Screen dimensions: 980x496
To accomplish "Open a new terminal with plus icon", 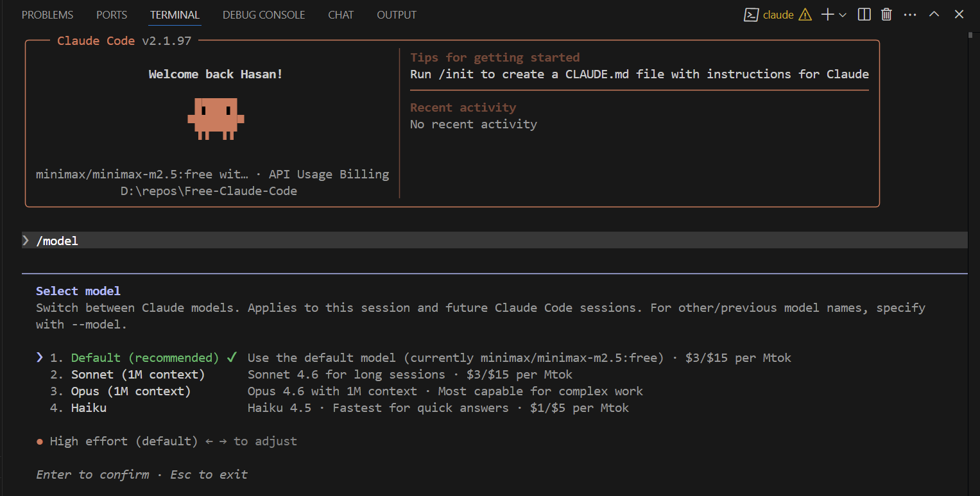I will tap(828, 15).
